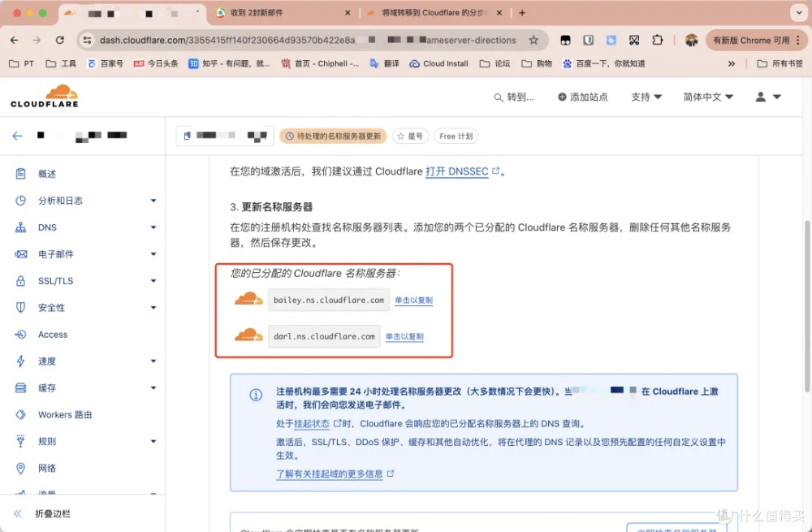
Task: Switch to the 将域转移到 Cloudflare tab
Action: [434, 12]
